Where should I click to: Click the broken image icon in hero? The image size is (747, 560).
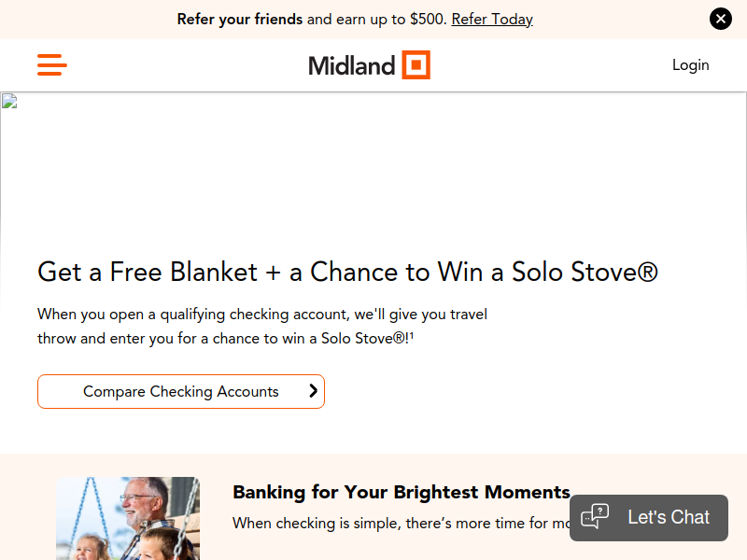pyautogui.click(x=9, y=101)
